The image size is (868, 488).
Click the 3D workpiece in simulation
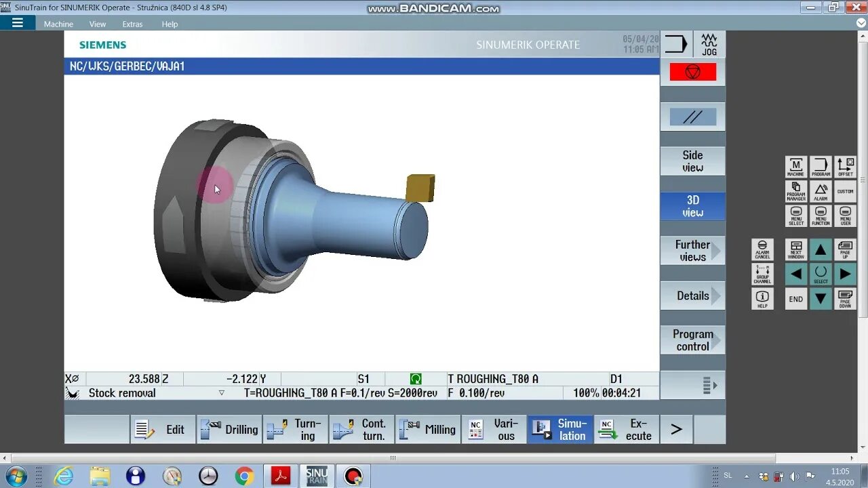tap(339, 217)
